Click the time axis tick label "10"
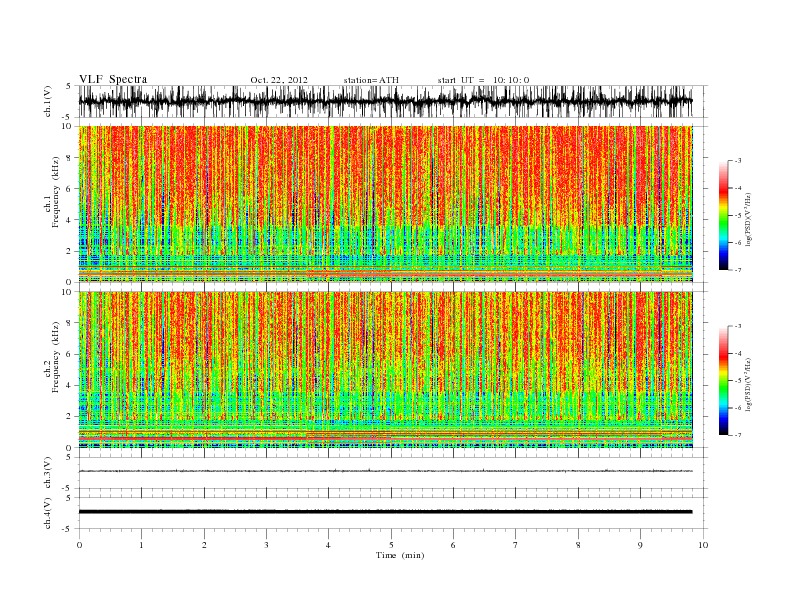792x612 pixels. point(703,545)
